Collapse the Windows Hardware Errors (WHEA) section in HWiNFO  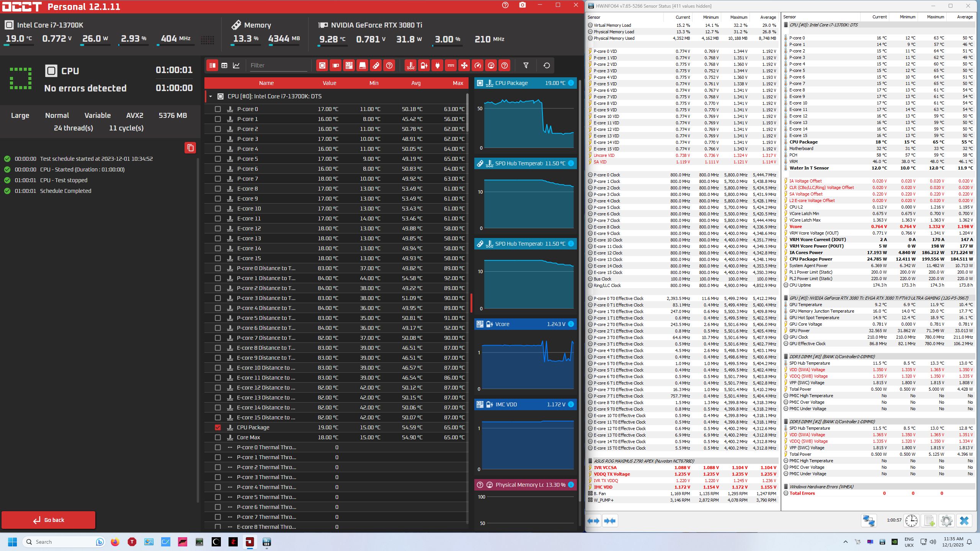point(786,487)
